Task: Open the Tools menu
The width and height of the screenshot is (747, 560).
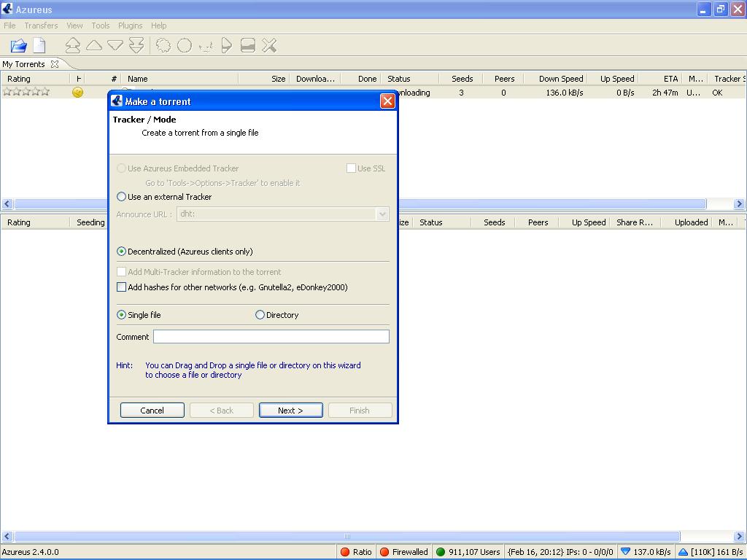Action: click(x=101, y=26)
